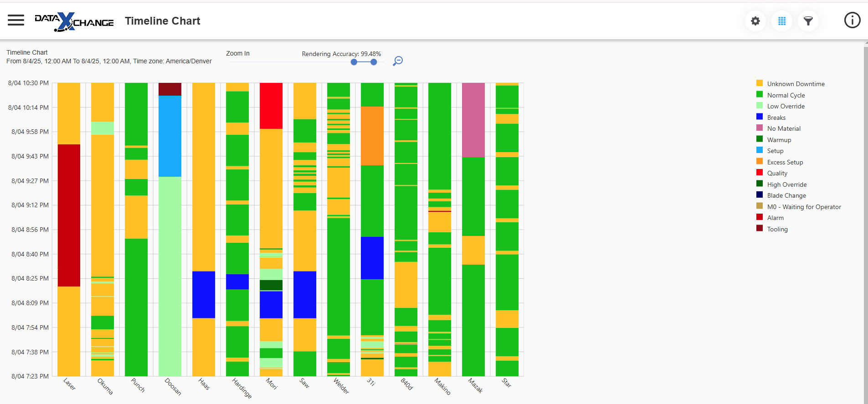Screen dimensions: 868x404
Task: Click the orange Excess Setup segment on 31i
Action: pyautogui.click(x=372, y=136)
